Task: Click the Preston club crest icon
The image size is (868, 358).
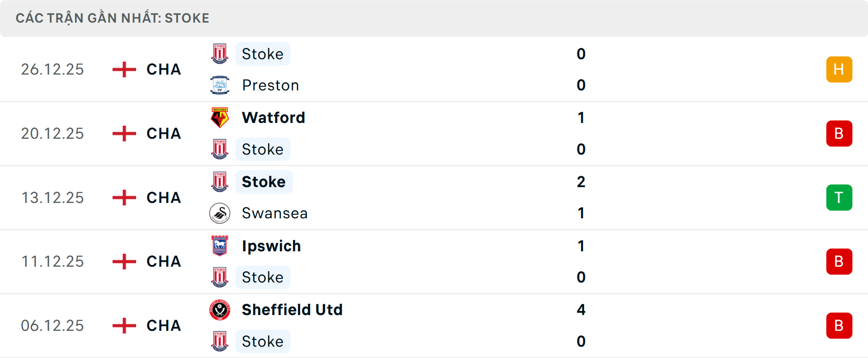Action: point(220,85)
